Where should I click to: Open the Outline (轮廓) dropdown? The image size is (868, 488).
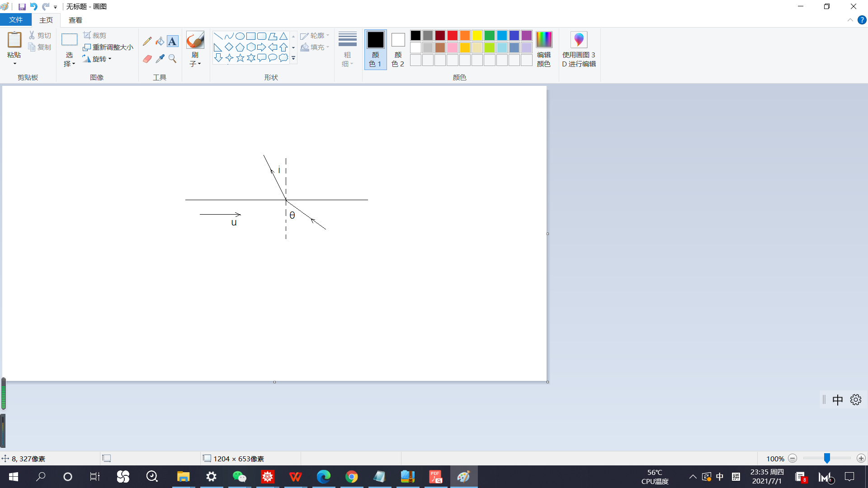[315, 35]
